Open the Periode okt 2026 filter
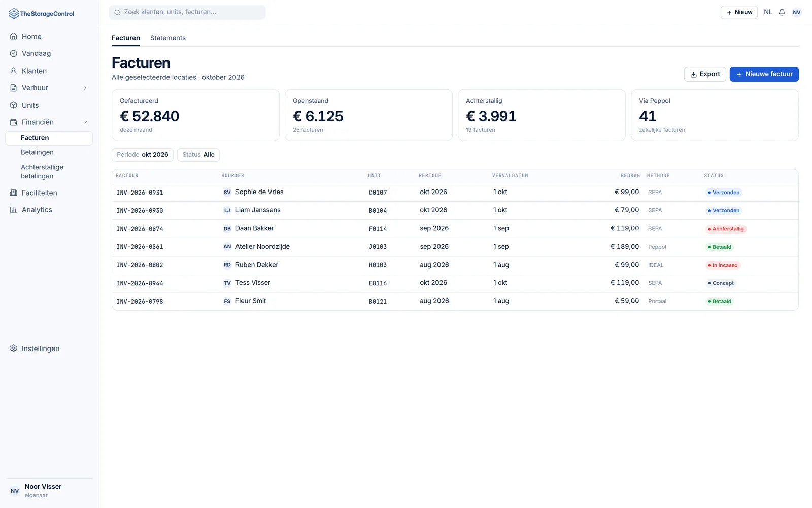Screen dimensions: 812x508 143,155
